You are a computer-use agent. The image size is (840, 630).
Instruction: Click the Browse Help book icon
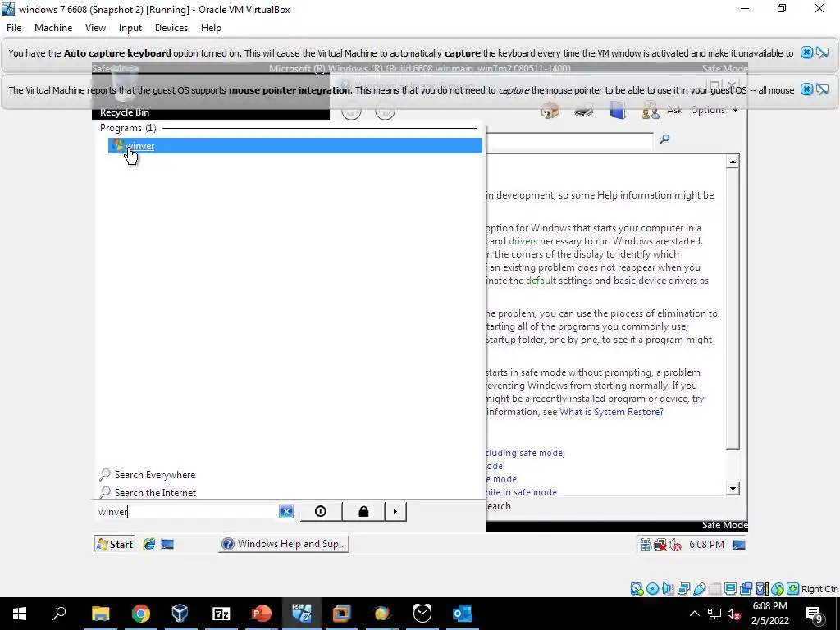tap(618, 111)
